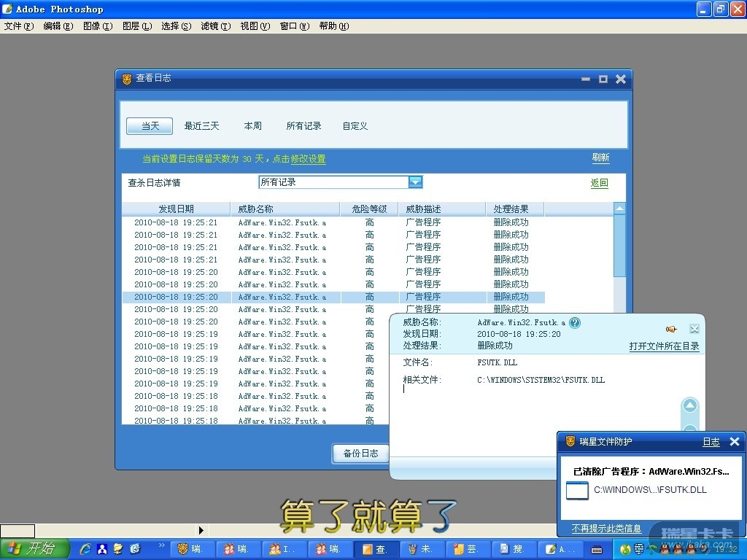
Task: Sort by the 威胁名称 column header
Action: coord(285,209)
